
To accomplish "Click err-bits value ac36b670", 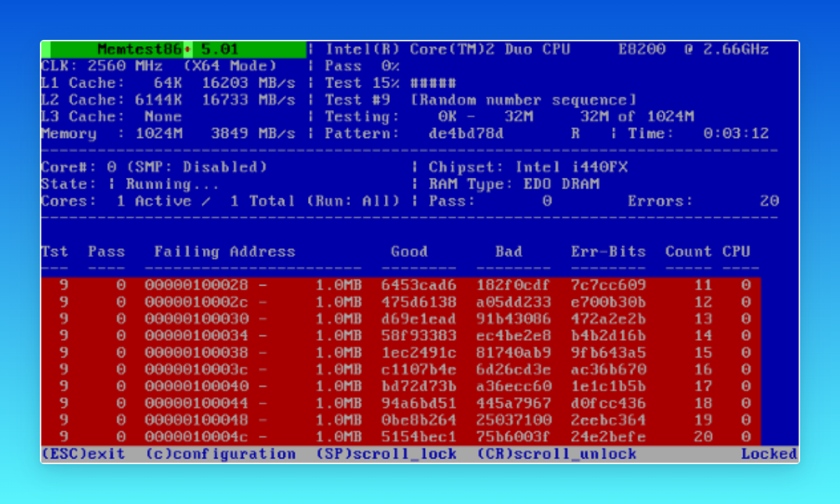I will (608, 369).
